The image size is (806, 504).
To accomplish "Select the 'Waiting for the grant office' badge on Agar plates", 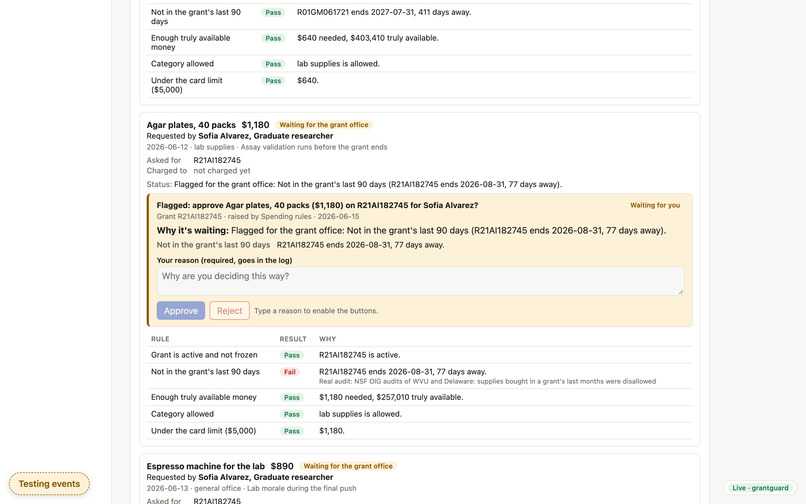I will click(x=324, y=125).
